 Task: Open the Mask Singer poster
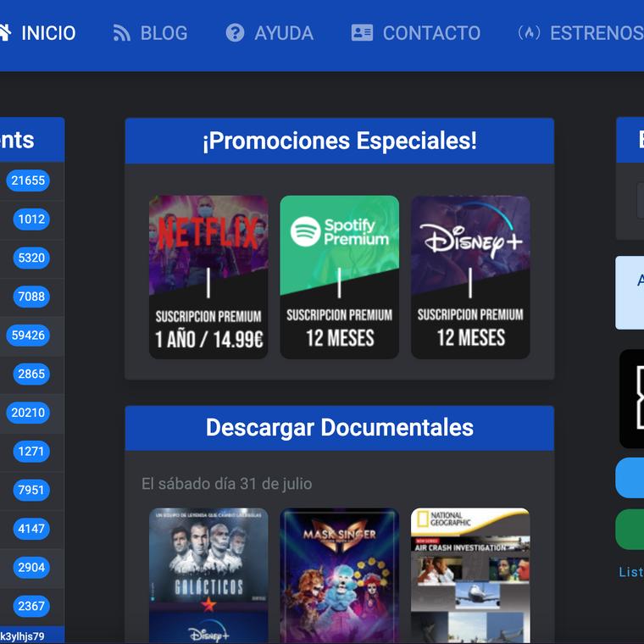(339, 575)
